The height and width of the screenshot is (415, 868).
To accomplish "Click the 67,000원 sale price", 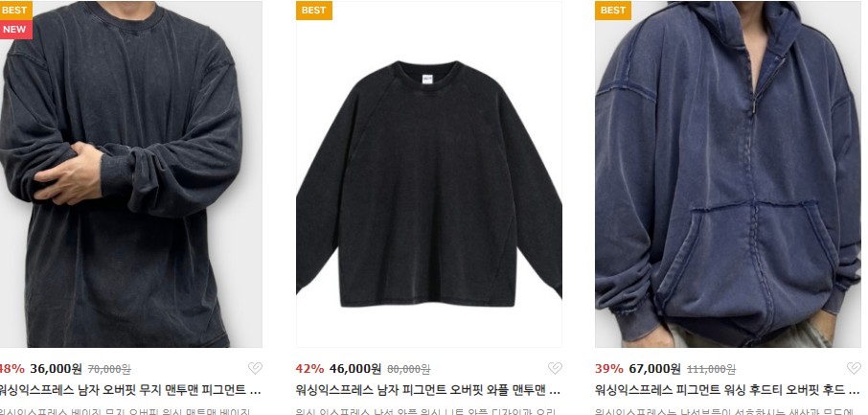I will pyautogui.click(x=655, y=368).
